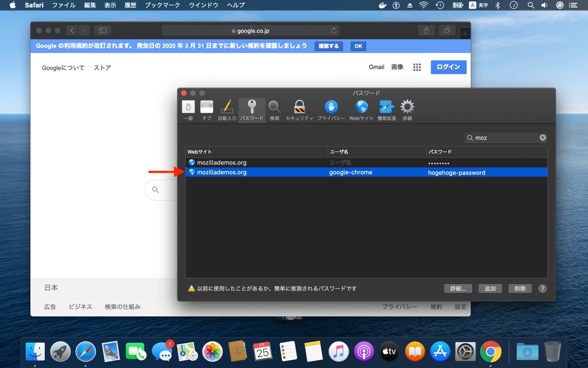This screenshot has height=368, width=588.
Task: Click the 追加 button to add password
Action: (490, 289)
